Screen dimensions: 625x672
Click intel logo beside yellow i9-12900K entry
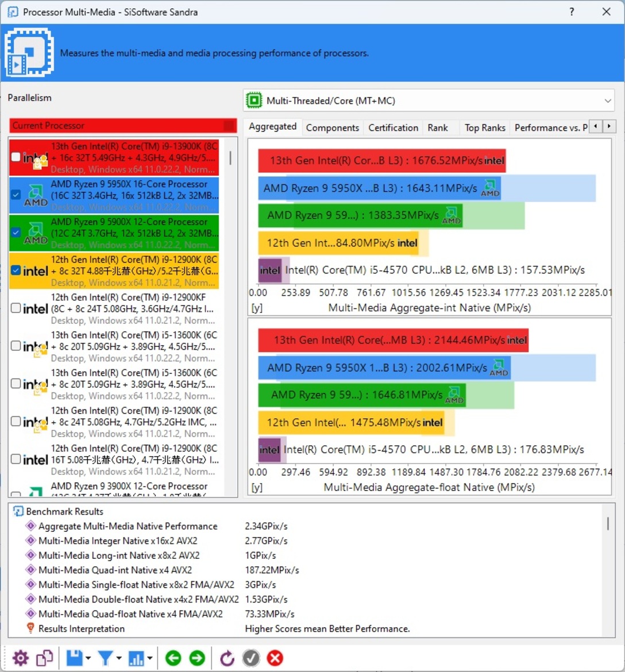[35, 271]
